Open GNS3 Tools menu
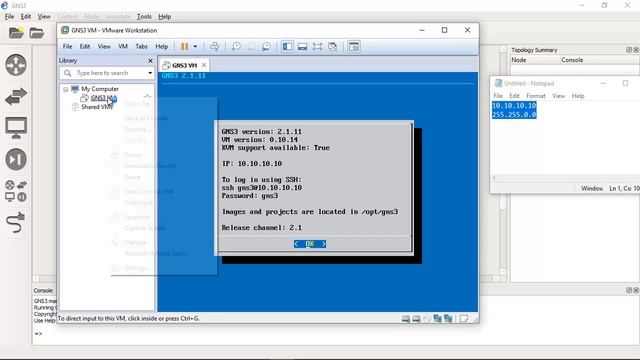This screenshot has width=640, height=360. coord(144,17)
